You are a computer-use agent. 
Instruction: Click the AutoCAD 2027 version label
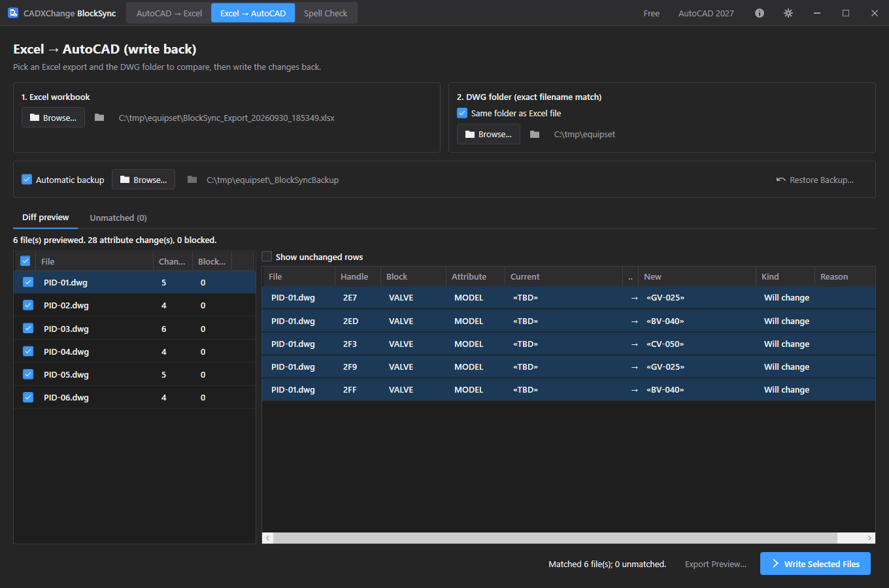pos(706,13)
